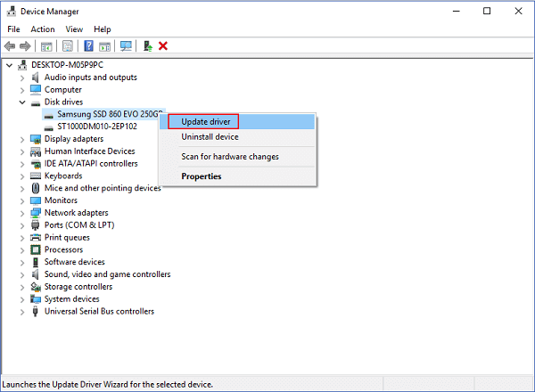Click the Device Manager title bar icon

tap(11, 12)
